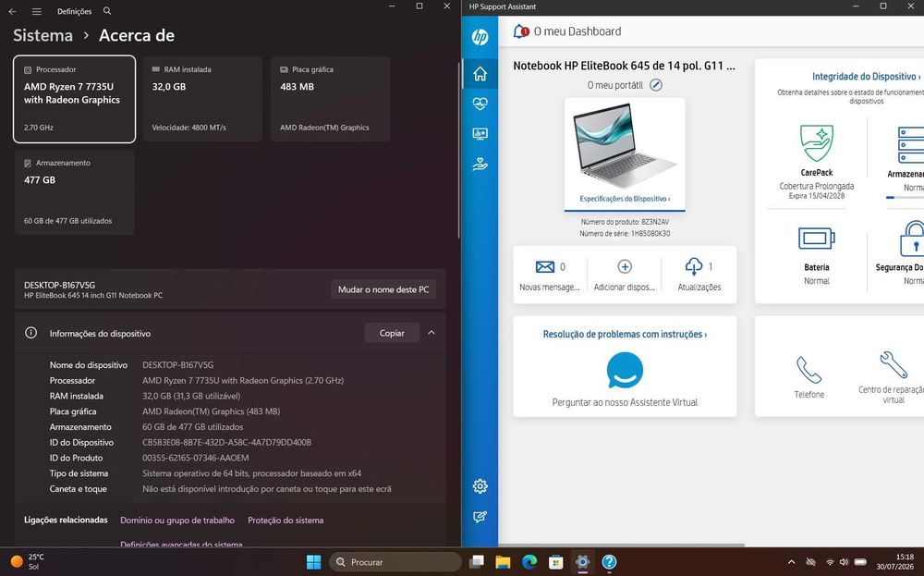The width and height of the screenshot is (924, 576).
Task: Select the RAM instalada card
Action: click(x=202, y=99)
